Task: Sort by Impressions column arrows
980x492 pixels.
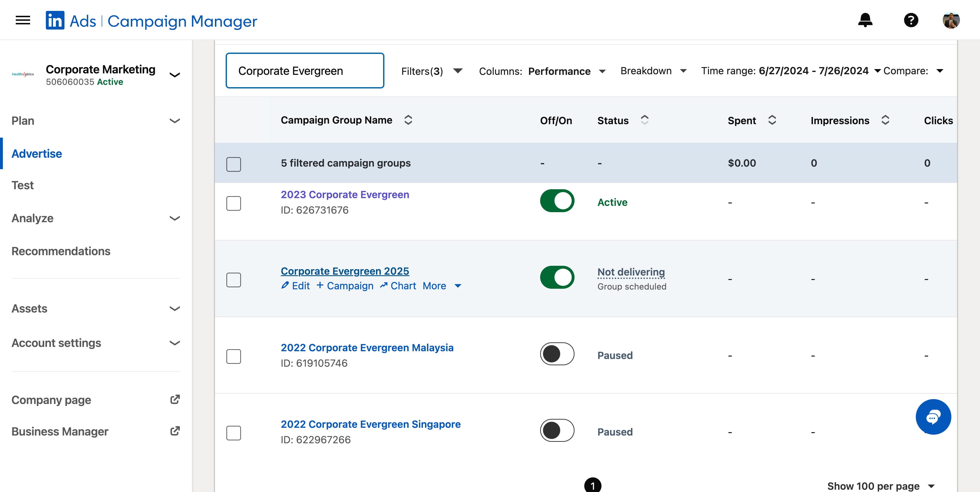Action: tap(885, 120)
